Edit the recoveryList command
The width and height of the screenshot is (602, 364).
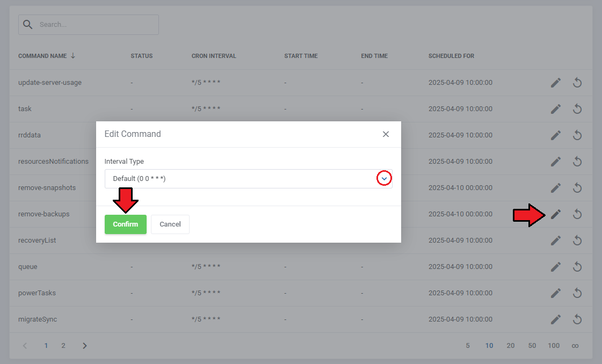tap(555, 241)
